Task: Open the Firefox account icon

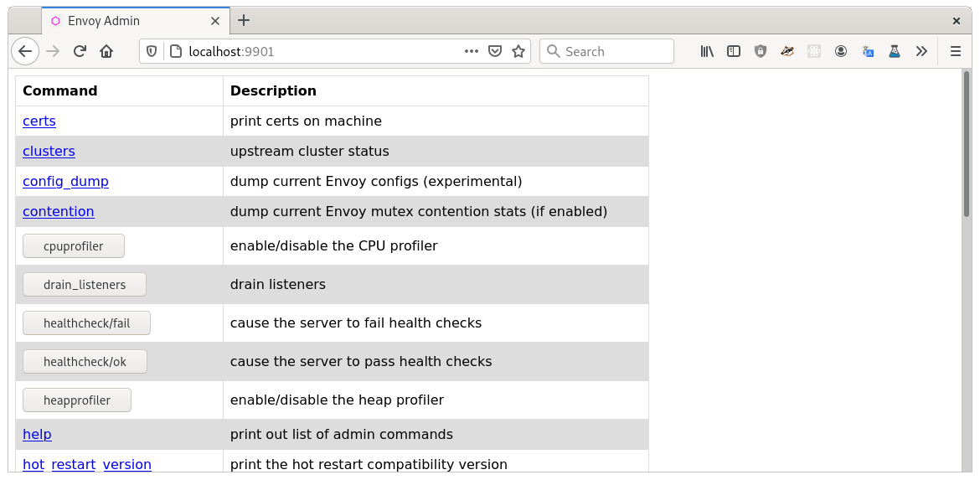Action: point(841,51)
